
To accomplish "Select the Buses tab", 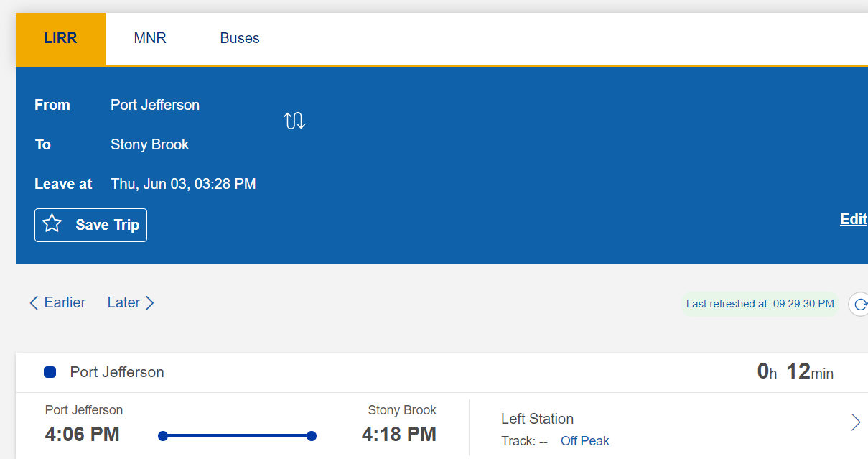I will pos(240,39).
